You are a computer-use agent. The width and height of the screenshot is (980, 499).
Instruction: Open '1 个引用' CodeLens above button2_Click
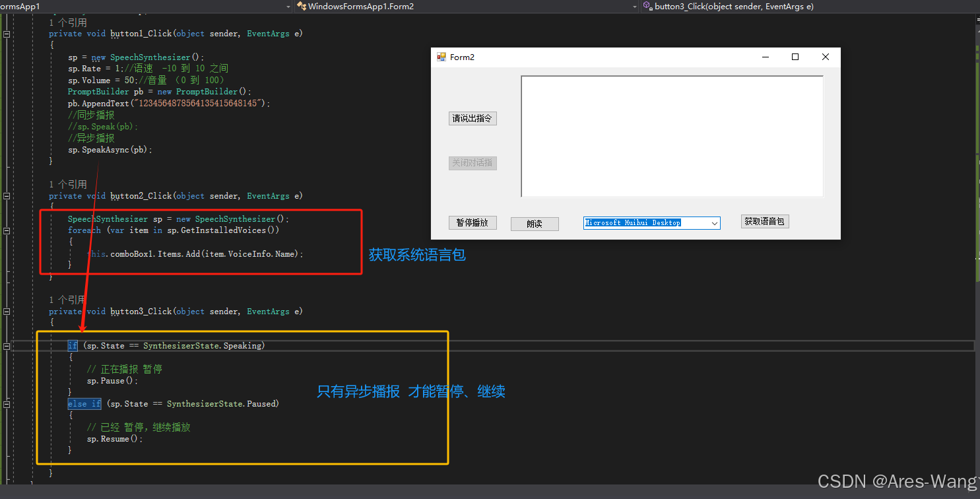click(x=67, y=184)
